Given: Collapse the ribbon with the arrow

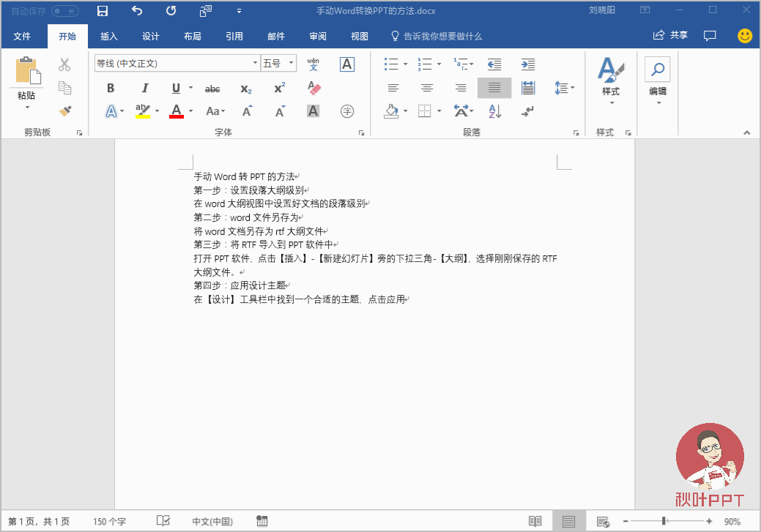Looking at the screenshot, I should 746,132.
